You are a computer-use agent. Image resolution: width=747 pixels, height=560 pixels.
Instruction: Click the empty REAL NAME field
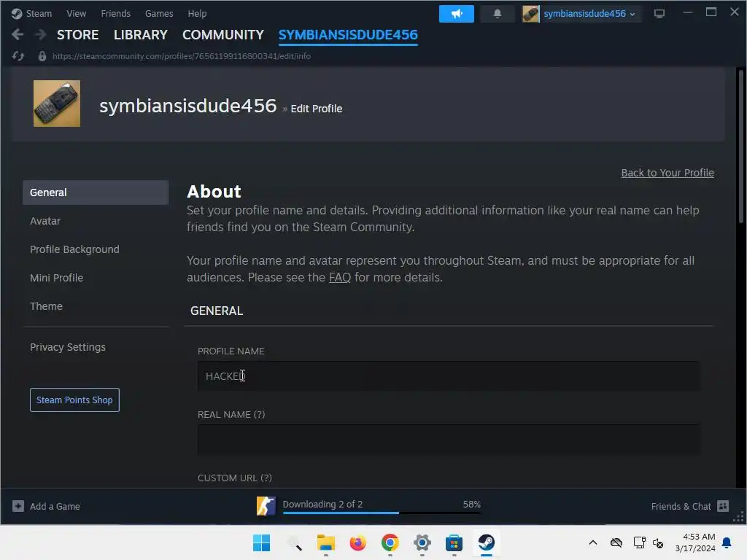(449, 440)
